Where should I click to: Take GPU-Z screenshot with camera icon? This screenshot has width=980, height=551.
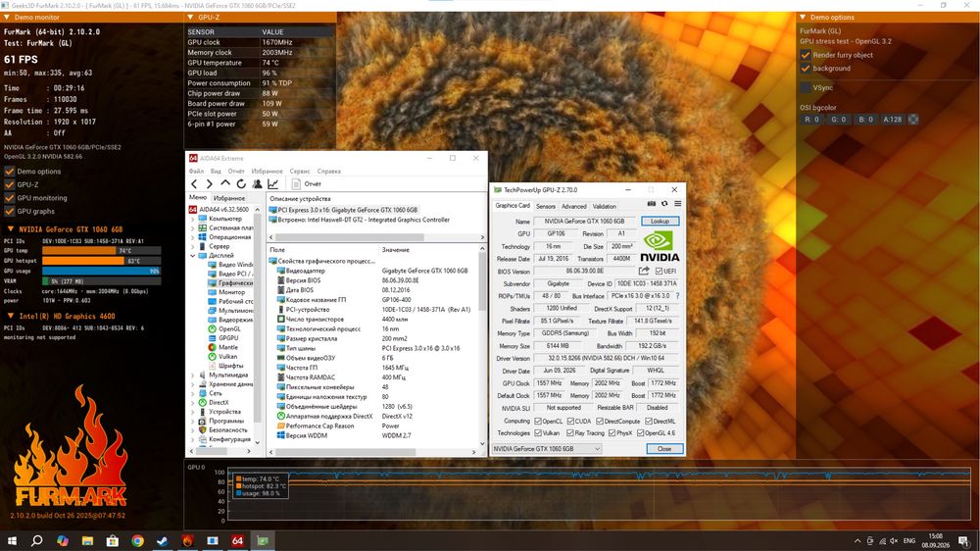pyautogui.click(x=652, y=204)
